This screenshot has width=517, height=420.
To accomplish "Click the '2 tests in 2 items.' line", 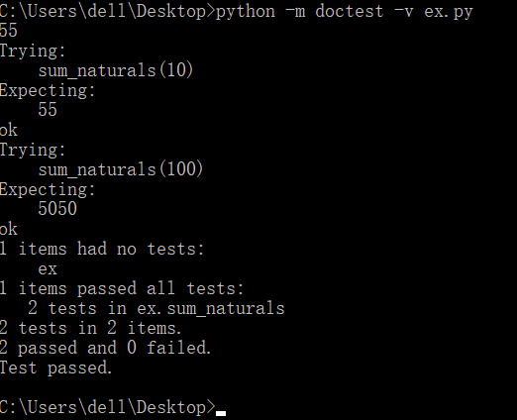I will point(90,328).
